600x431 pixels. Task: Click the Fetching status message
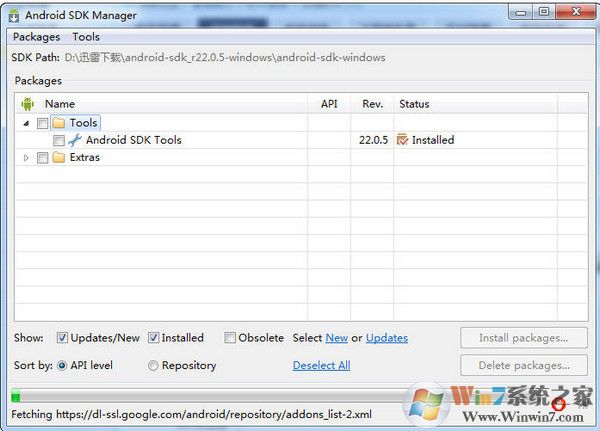(191, 414)
